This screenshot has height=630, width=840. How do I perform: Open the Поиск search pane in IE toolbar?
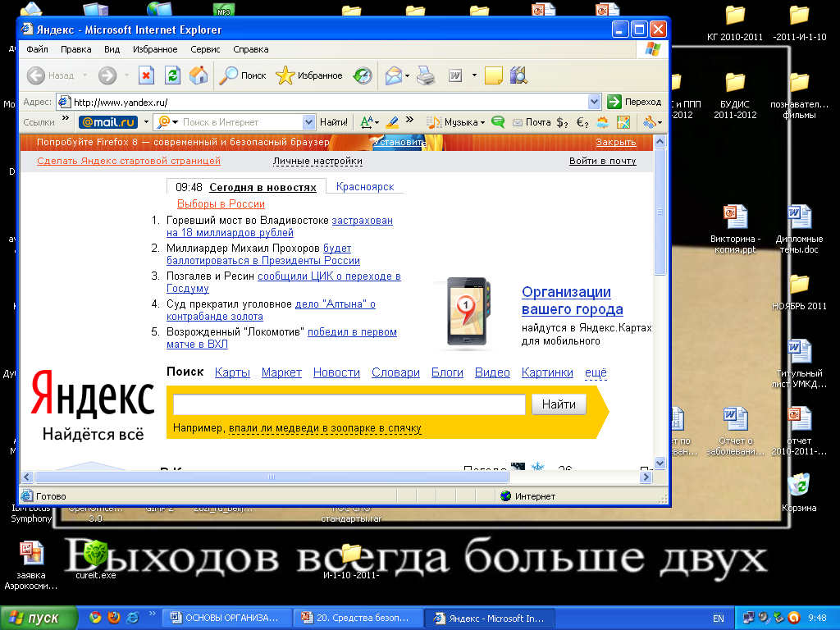[x=243, y=75]
